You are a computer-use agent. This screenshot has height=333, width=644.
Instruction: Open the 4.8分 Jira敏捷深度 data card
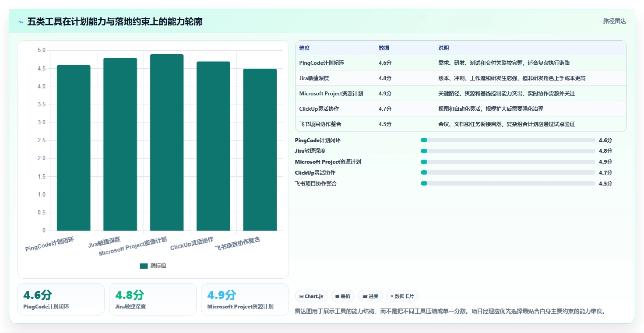coord(153,299)
